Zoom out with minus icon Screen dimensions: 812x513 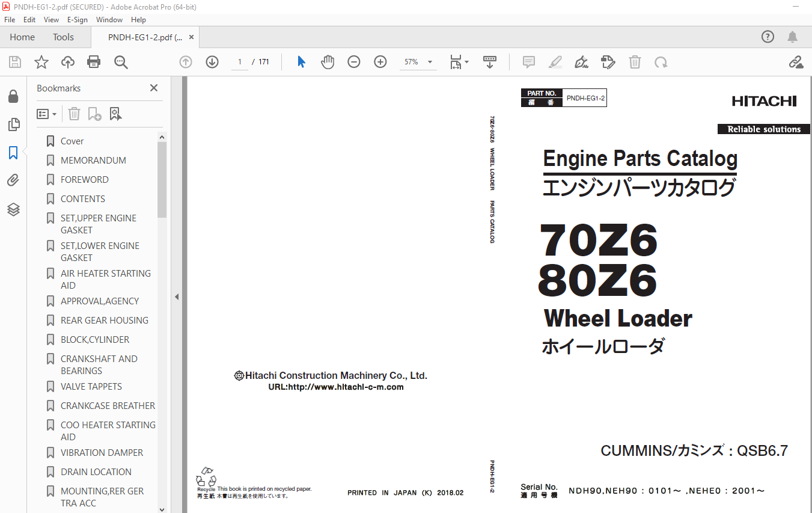[x=354, y=62]
